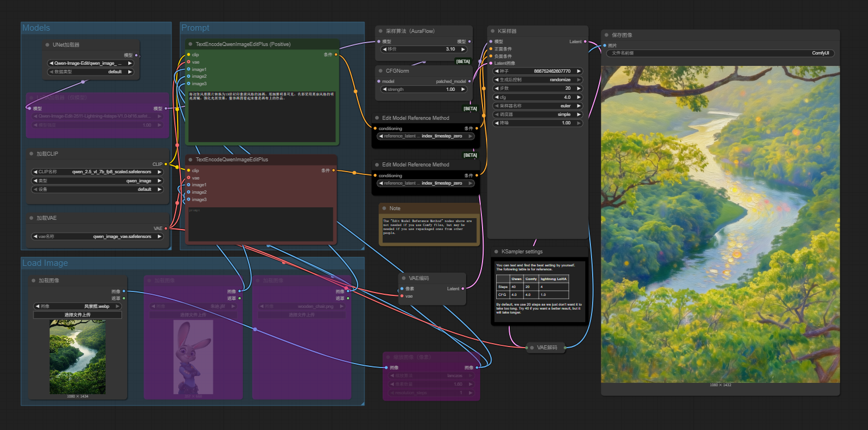Open the 设备 default dropdown in 加载CLIP
Screen dimensions: 868x430
coord(97,189)
